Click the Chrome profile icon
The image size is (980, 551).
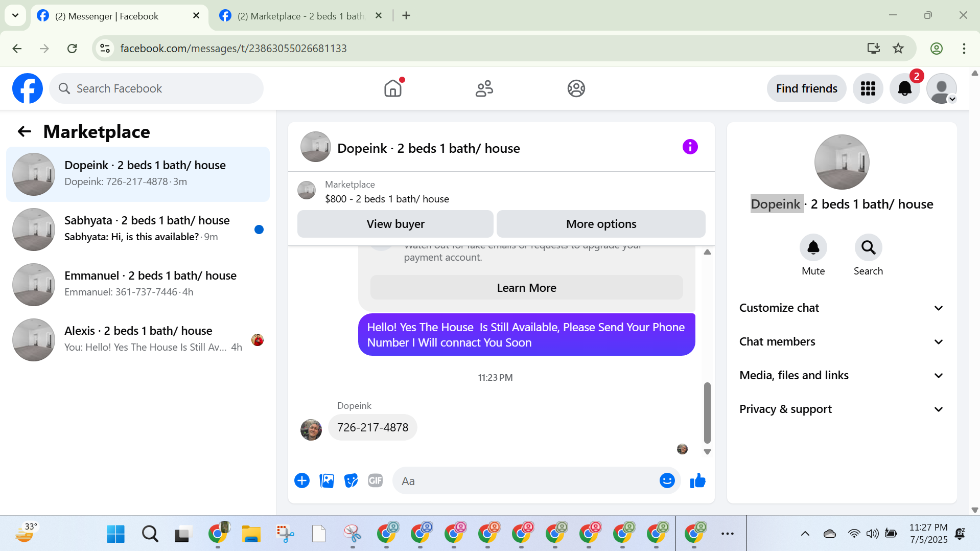[x=936, y=49]
